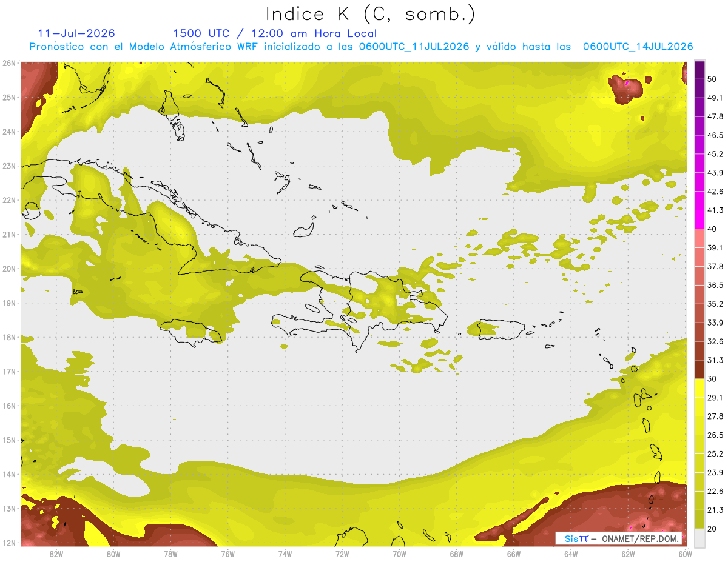
Task: Click the date label "11-Jul-2026"
Action: [x=76, y=33]
